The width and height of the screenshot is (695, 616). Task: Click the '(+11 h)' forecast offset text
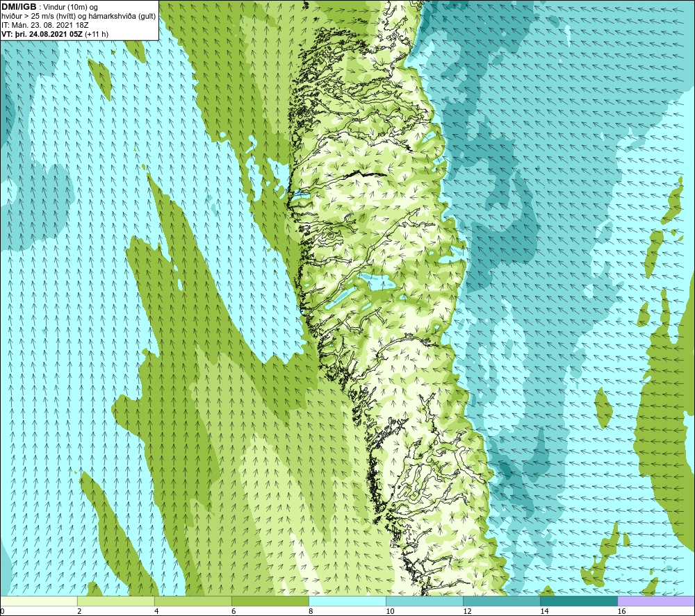coord(96,34)
